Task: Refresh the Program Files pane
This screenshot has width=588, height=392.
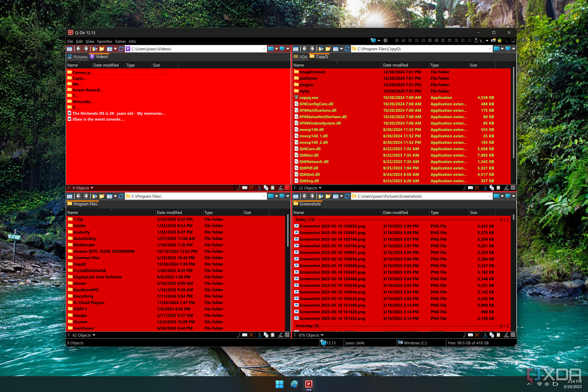Action: pos(121,196)
